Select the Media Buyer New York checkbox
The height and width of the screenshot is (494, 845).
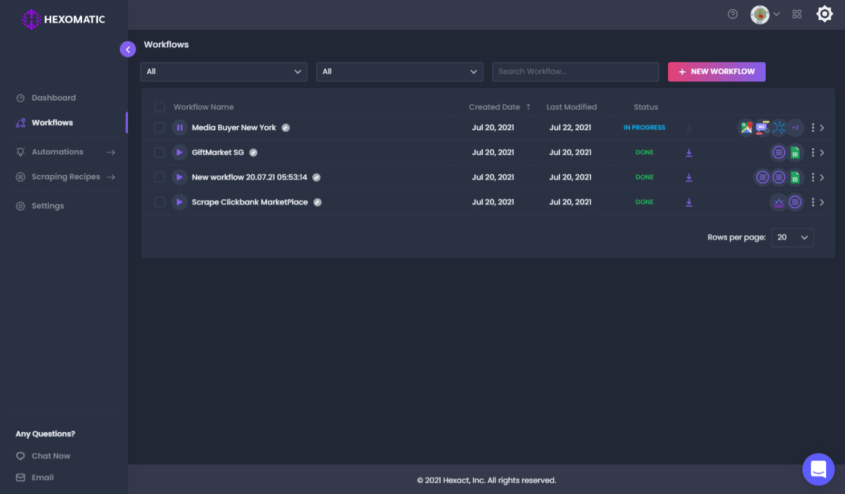pyautogui.click(x=160, y=128)
